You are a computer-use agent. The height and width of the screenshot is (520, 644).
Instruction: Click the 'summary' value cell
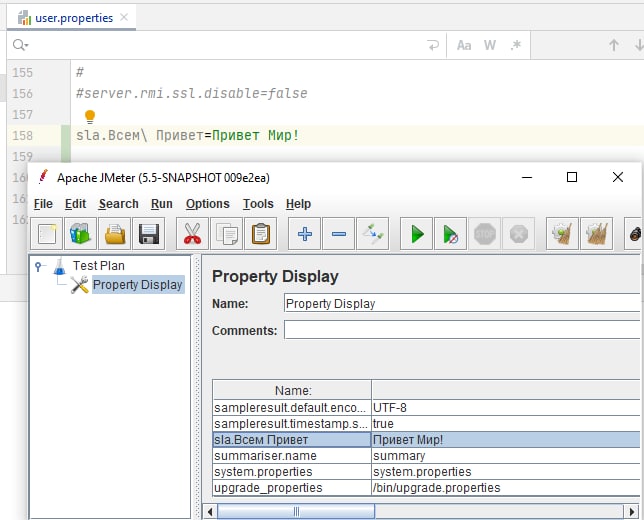coord(505,456)
